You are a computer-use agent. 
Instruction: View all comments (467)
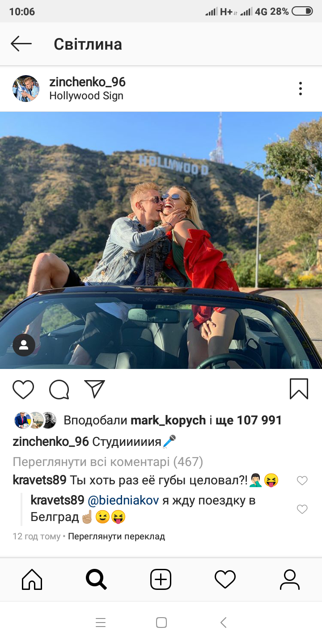(x=108, y=462)
